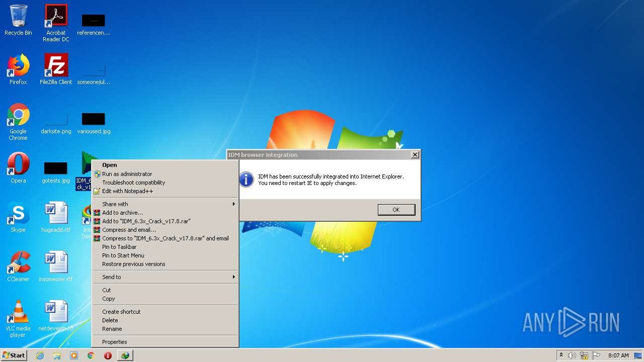The height and width of the screenshot is (362, 644).
Task: Open Properties from context menu
Action: pyautogui.click(x=165, y=342)
